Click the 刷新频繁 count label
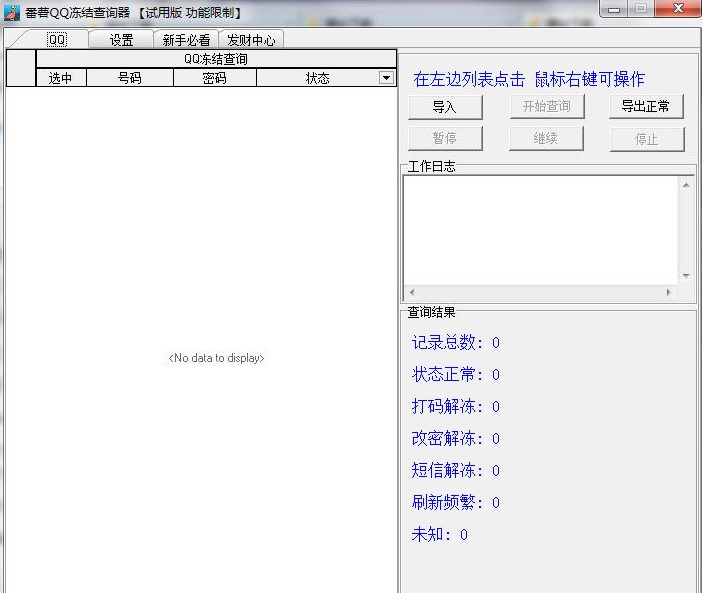Viewport: 702px width, 593px height. coord(456,502)
